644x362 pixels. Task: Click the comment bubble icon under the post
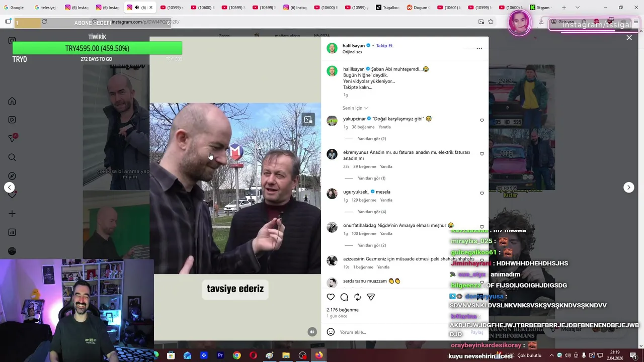coord(344,297)
